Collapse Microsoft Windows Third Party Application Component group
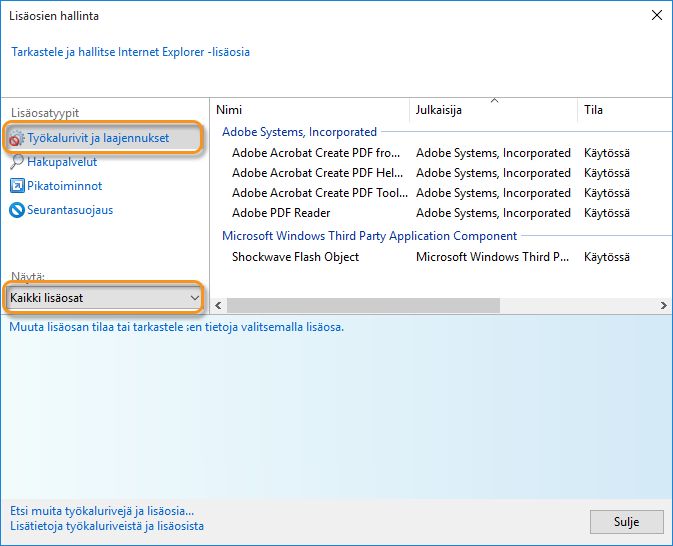This screenshot has width=673, height=546. [369, 236]
